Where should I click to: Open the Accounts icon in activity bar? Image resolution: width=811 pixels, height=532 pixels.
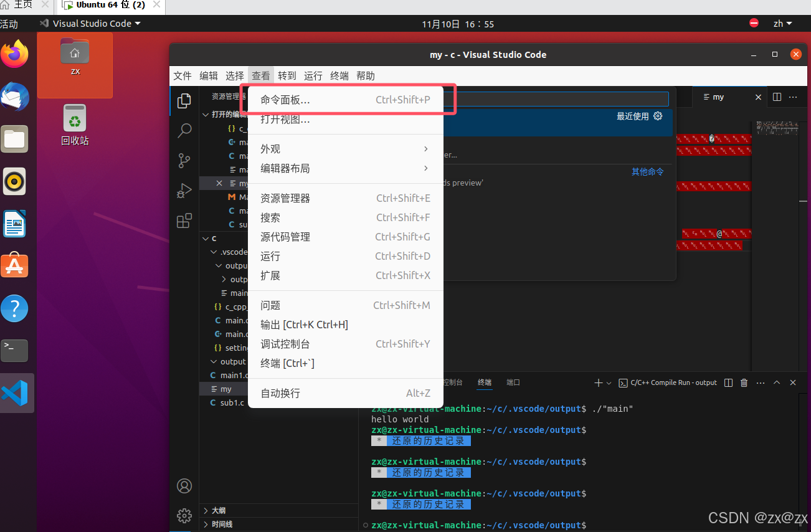(x=184, y=485)
